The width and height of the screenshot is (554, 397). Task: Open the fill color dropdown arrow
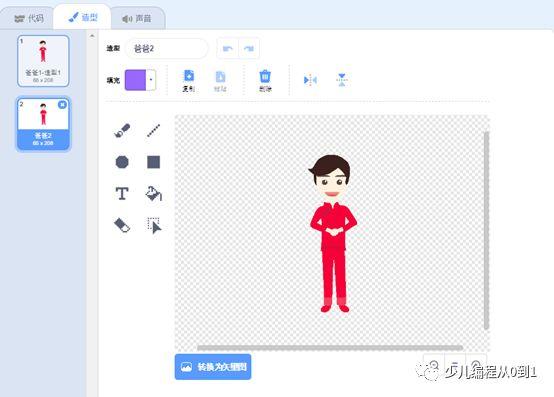[x=151, y=80]
